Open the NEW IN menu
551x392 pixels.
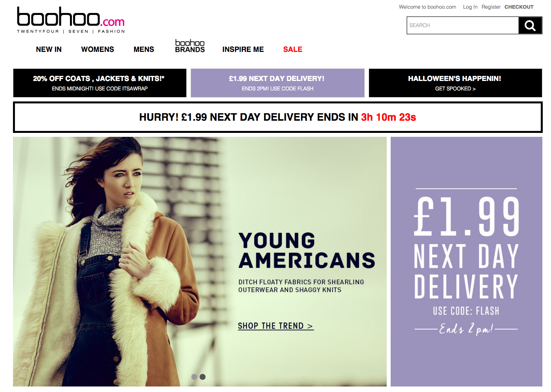[x=49, y=49]
